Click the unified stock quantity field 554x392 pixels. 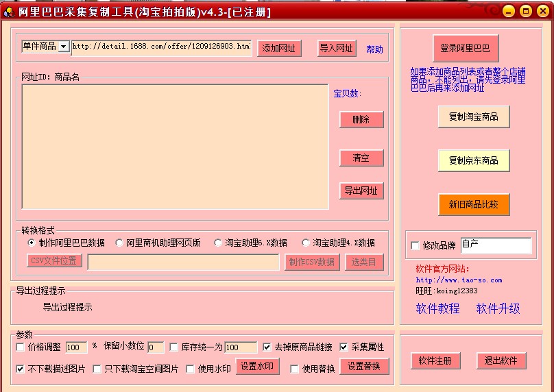click(241, 347)
